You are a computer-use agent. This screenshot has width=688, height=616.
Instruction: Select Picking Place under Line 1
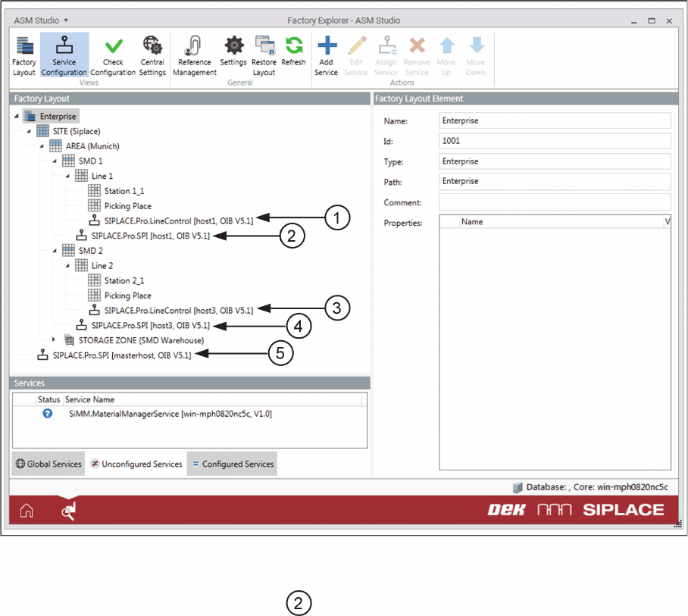[x=128, y=206]
